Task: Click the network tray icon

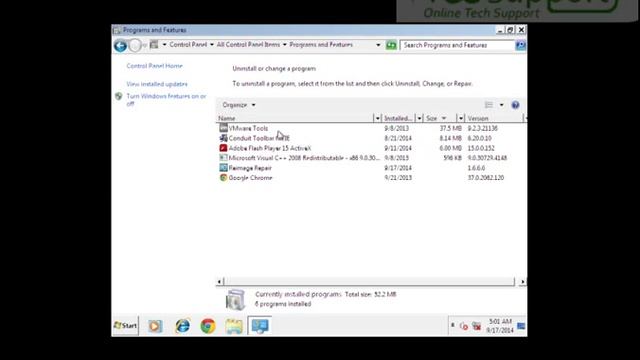Action: [x=476, y=326]
